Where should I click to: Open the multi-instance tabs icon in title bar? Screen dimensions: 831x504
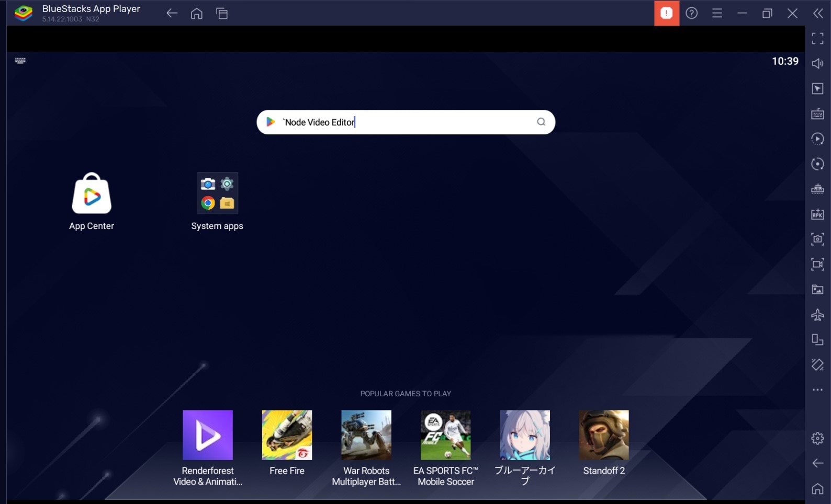(222, 13)
